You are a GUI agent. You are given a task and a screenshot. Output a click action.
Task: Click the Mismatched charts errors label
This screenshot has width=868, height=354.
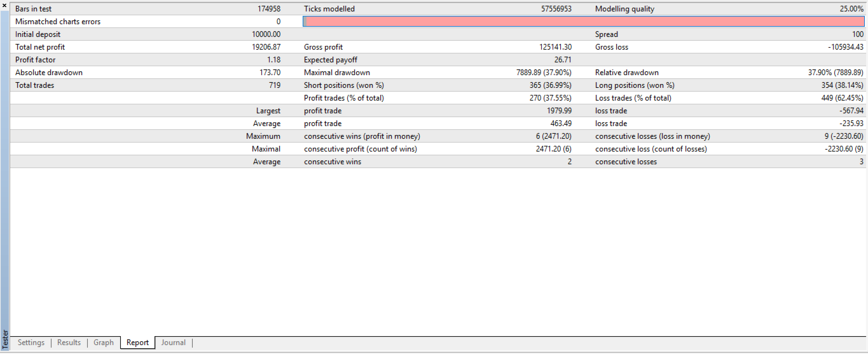tap(58, 22)
